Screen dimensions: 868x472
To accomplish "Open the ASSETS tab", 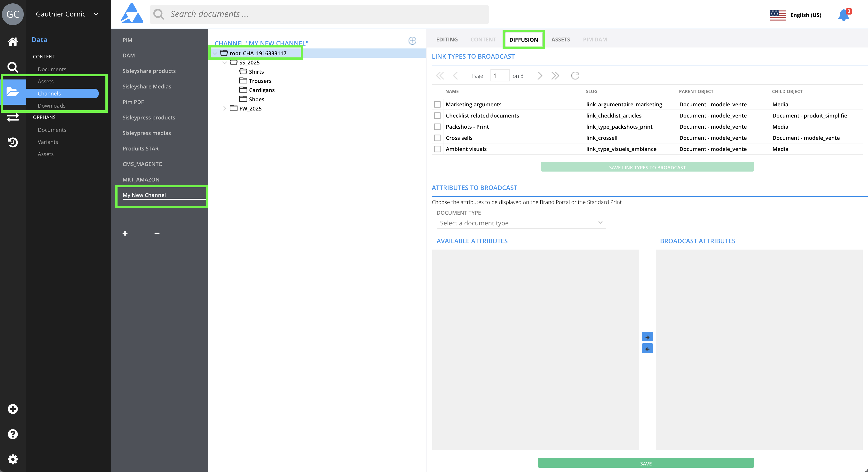I will click(560, 39).
